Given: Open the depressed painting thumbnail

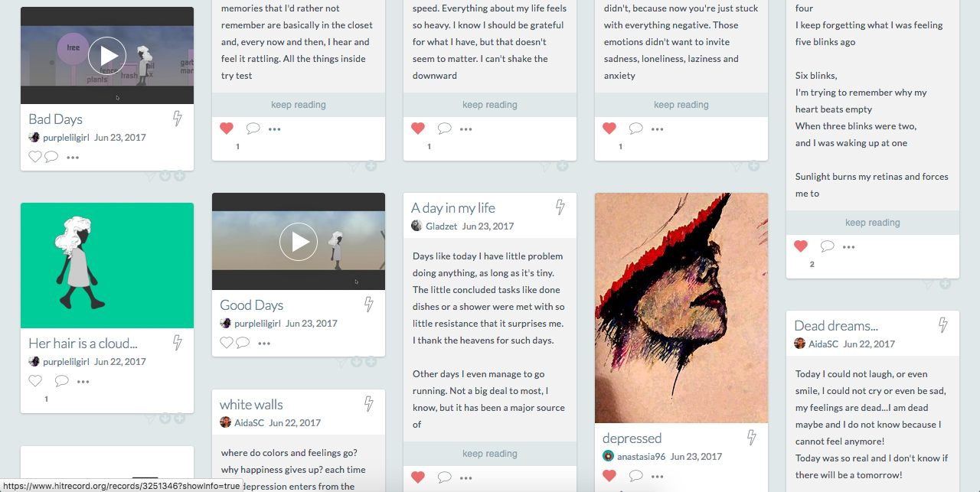Looking at the screenshot, I should point(681,308).
